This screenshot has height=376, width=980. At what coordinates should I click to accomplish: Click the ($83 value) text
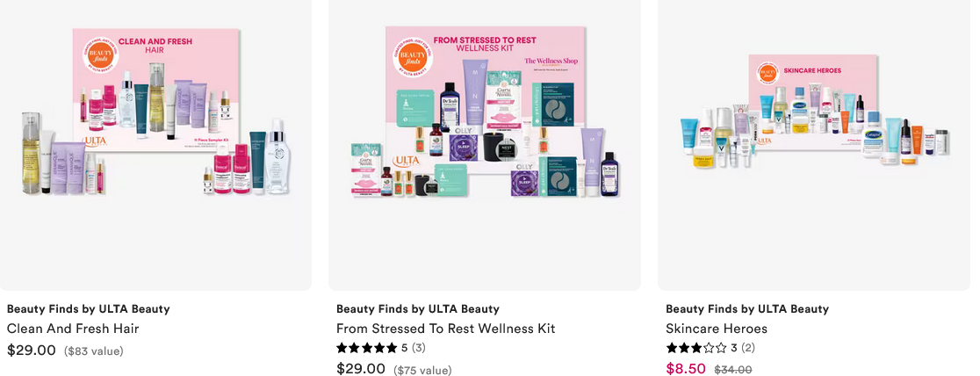click(x=94, y=351)
